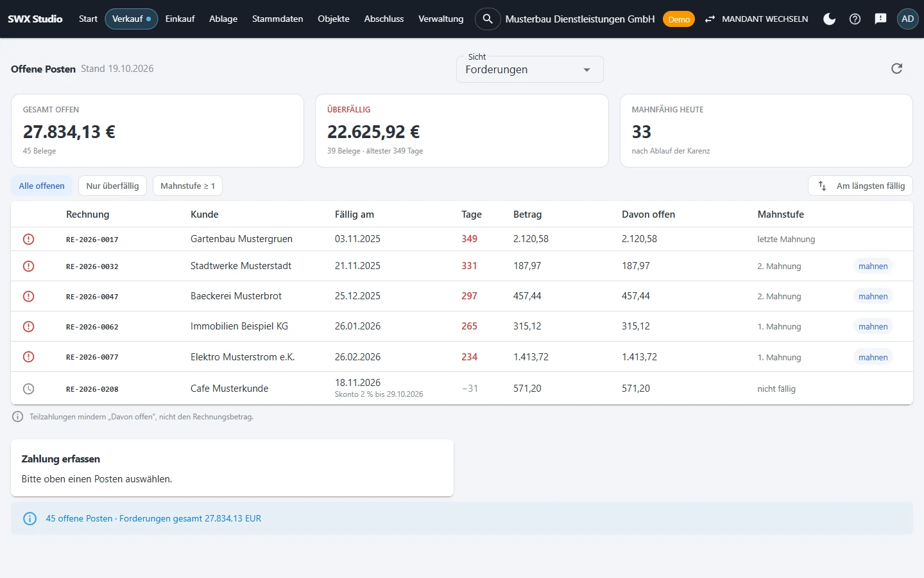
Task: Click the Mahnfähig heute card
Action: pyautogui.click(x=766, y=131)
